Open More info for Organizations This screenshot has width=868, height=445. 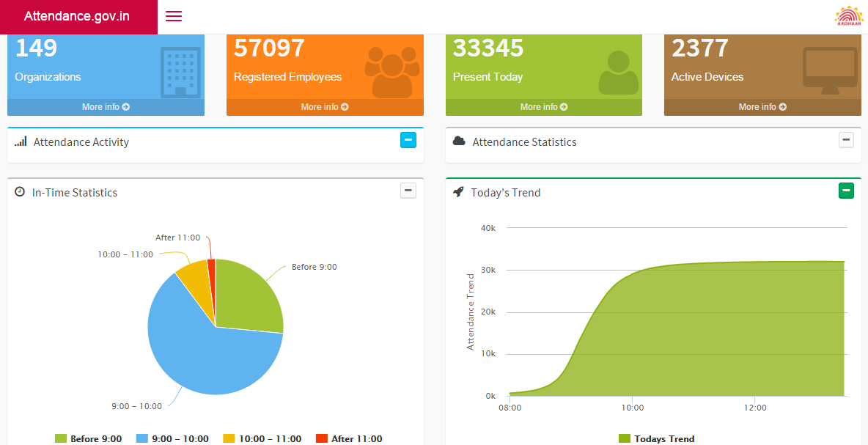point(105,106)
